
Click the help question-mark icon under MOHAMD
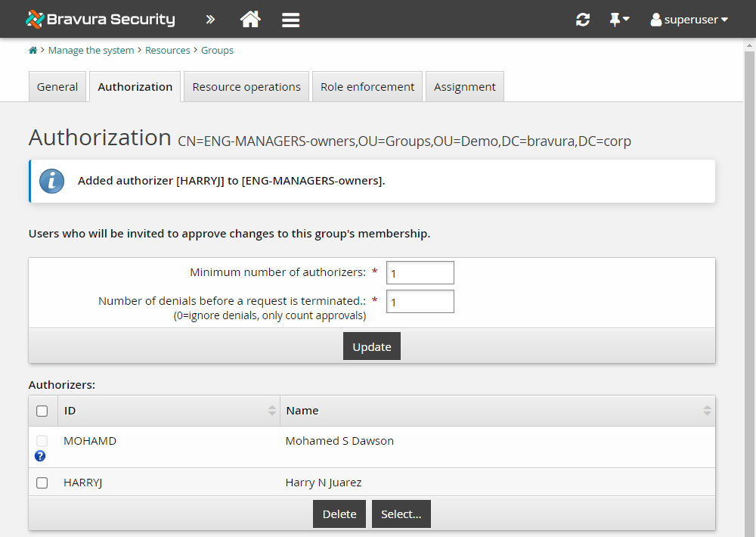(x=39, y=455)
